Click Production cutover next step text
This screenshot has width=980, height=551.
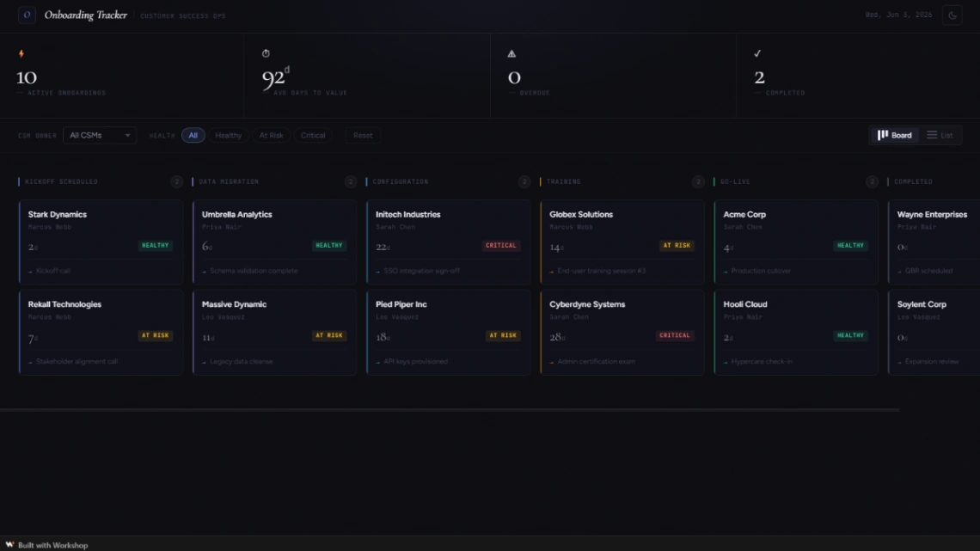coord(761,271)
